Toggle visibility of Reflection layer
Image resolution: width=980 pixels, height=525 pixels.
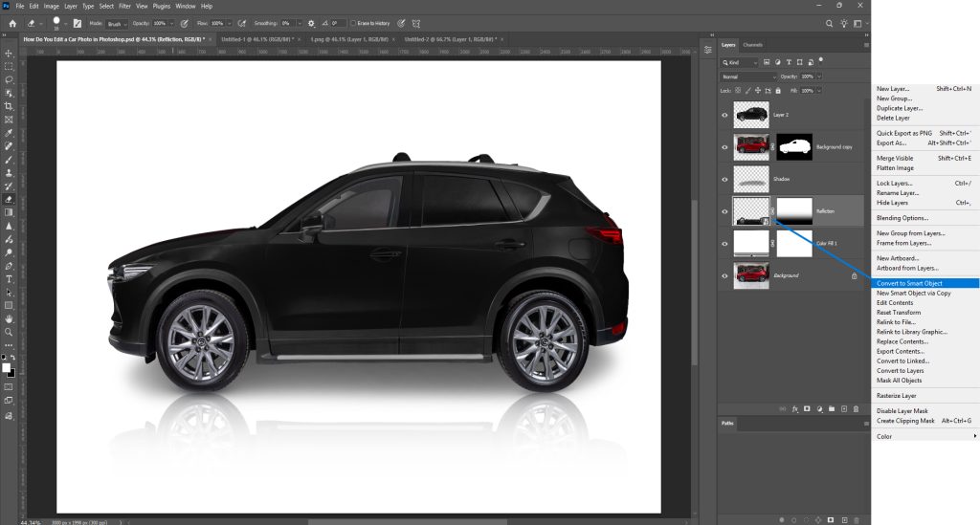725,211
